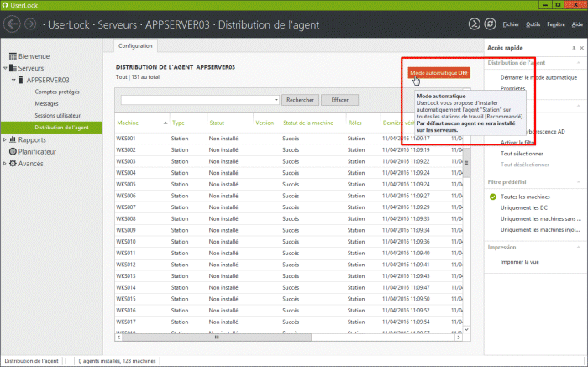588x367 pixels.
Task: Click UserLock in the breadcrumb
Action: coord(69,24)
